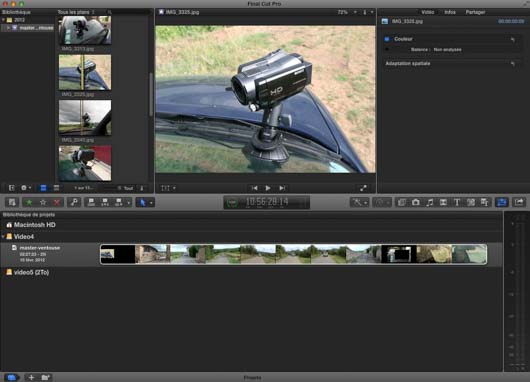Mark selection as Favorite with green star
Viewport: 530px width, 382px height.
(29, 202)
